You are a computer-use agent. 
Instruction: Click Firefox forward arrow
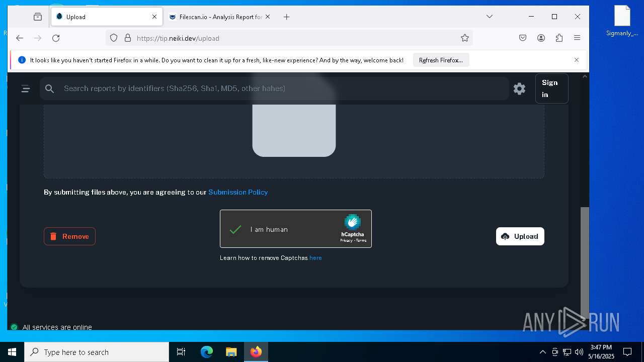coord(38,38)
